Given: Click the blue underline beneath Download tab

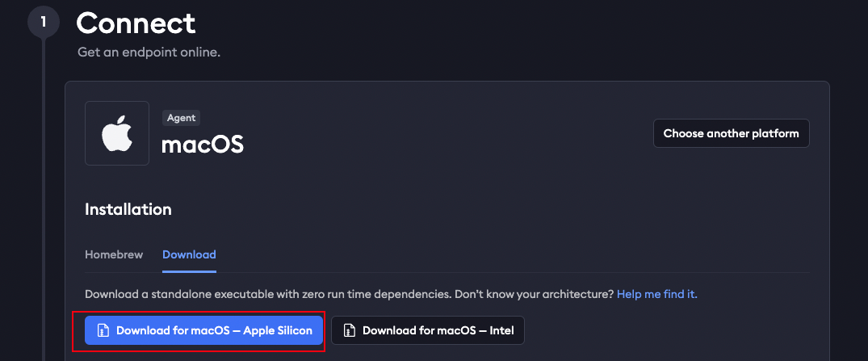Looking at the screenshot, I should (x=189, y=272).
